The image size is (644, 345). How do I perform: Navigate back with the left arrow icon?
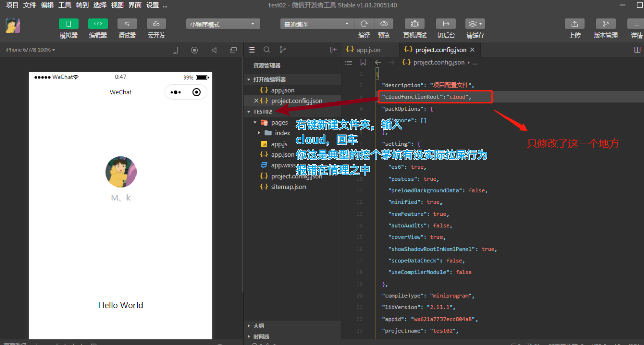coord(378,62)
